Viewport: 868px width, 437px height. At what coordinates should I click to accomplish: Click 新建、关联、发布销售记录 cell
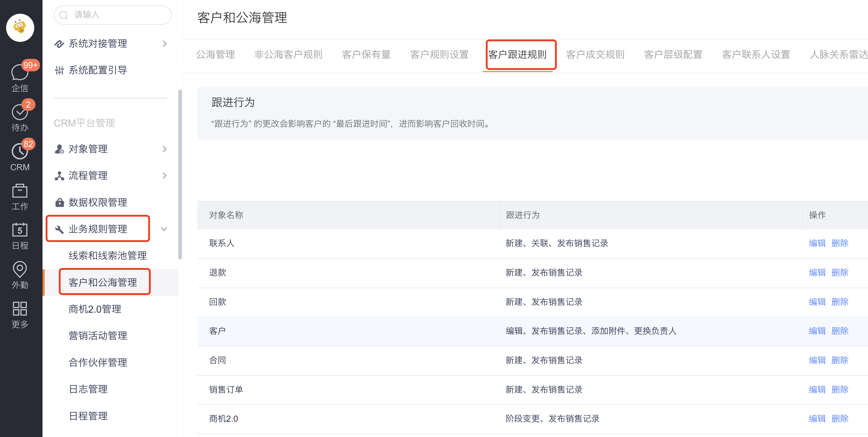(557, 244)
